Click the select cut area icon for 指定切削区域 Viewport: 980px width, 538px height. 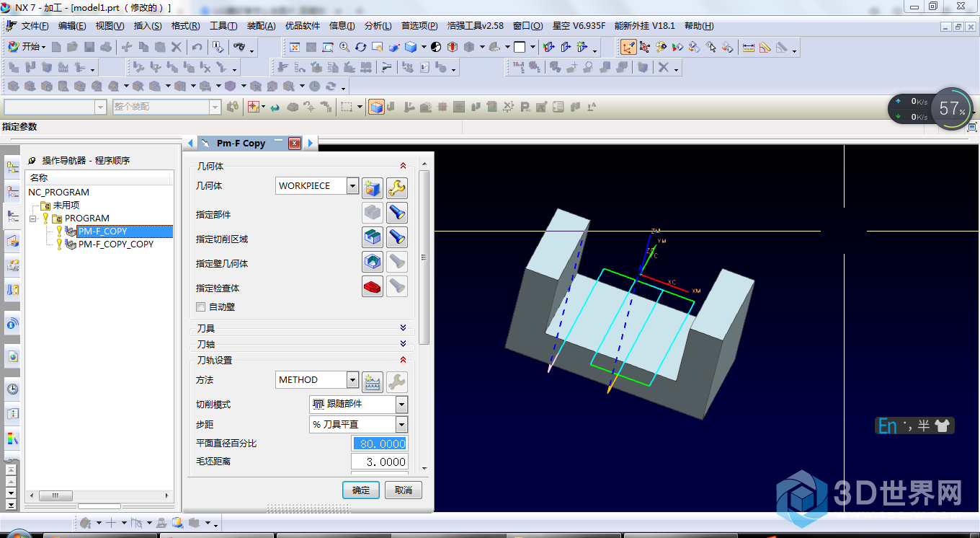[x=372, y=237]
